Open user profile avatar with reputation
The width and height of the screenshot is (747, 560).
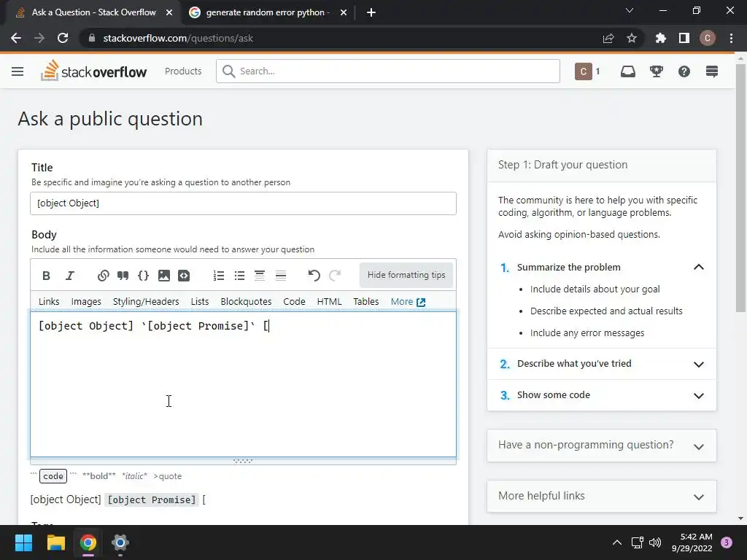[x=587, y=71]
